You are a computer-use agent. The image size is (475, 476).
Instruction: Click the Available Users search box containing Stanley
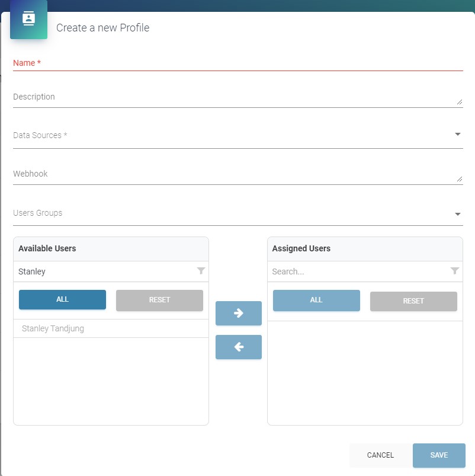click(104, 271)
